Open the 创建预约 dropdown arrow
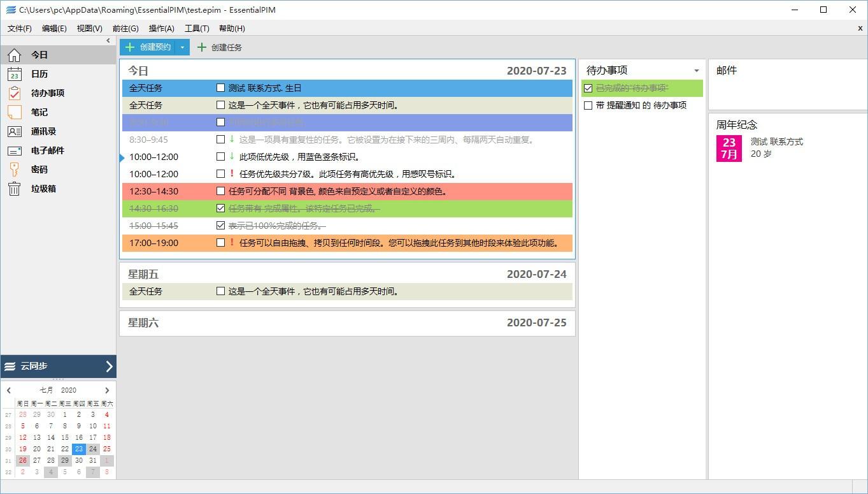 [182, 47]
